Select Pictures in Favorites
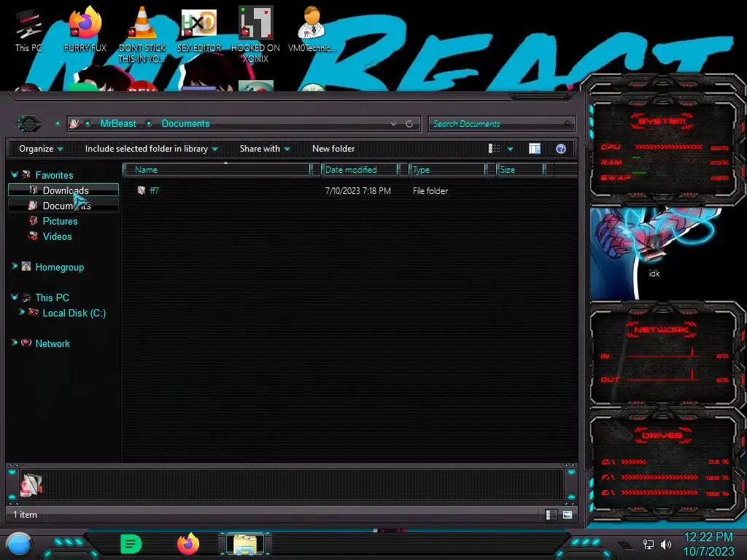Image resolution: width=747 pixels, height=560 pixels. click(x=60, y=221)
